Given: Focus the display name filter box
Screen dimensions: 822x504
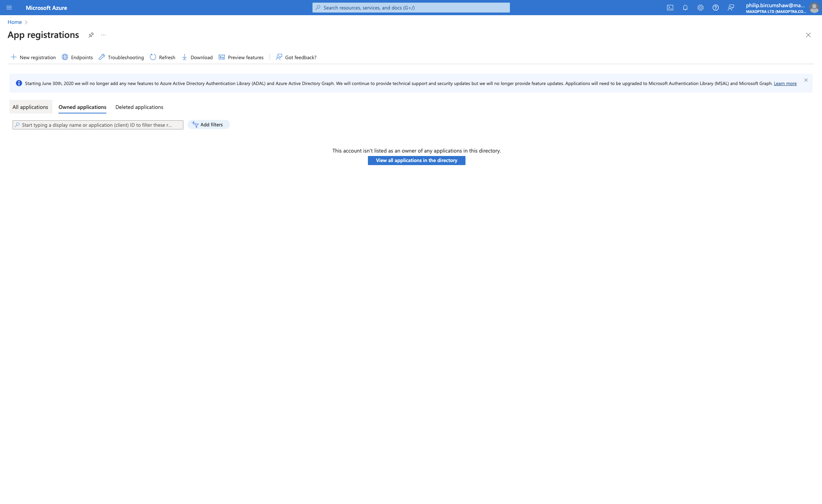Looking at the screenshot, I should (x=98, y=125).
